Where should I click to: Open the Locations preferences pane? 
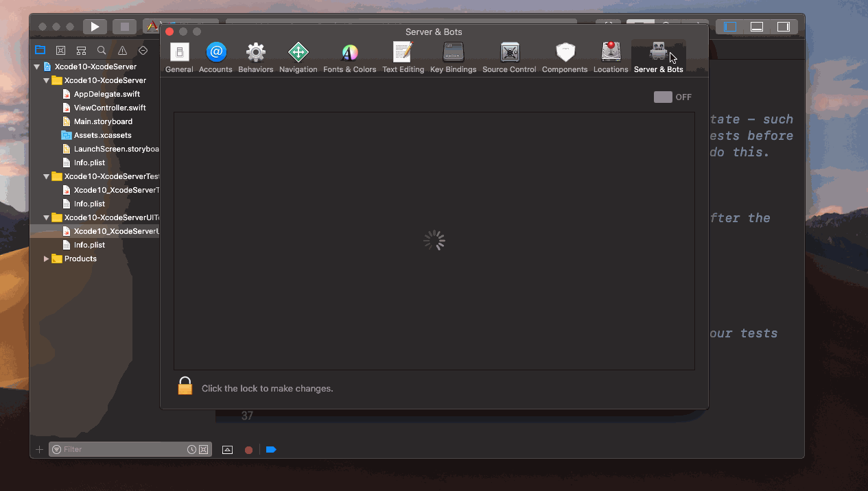pyautogui.click(x=611, y=58)
